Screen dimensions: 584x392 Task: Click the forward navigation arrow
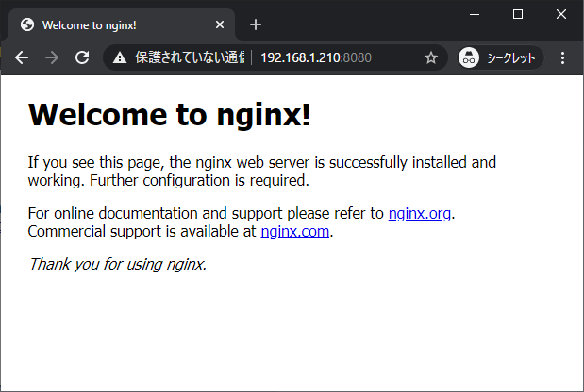click(x=51, y=57)
